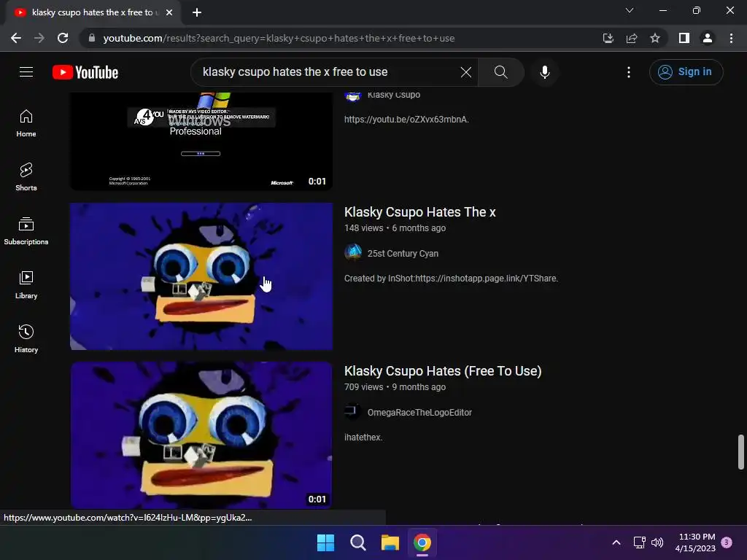Image resolution: width=747 pixels, height=560 pixels.
Task: Open the Windows Professional video thumbnail
Action: coord(201,141)
